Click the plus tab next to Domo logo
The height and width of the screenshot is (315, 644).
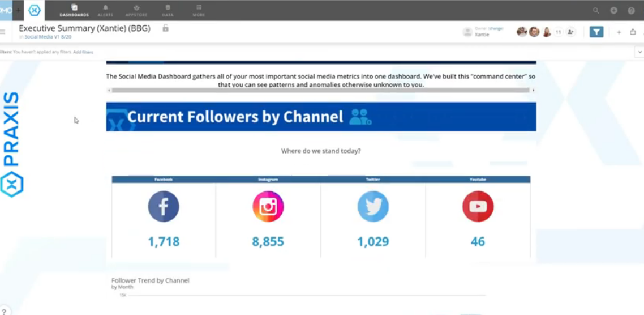18,10
